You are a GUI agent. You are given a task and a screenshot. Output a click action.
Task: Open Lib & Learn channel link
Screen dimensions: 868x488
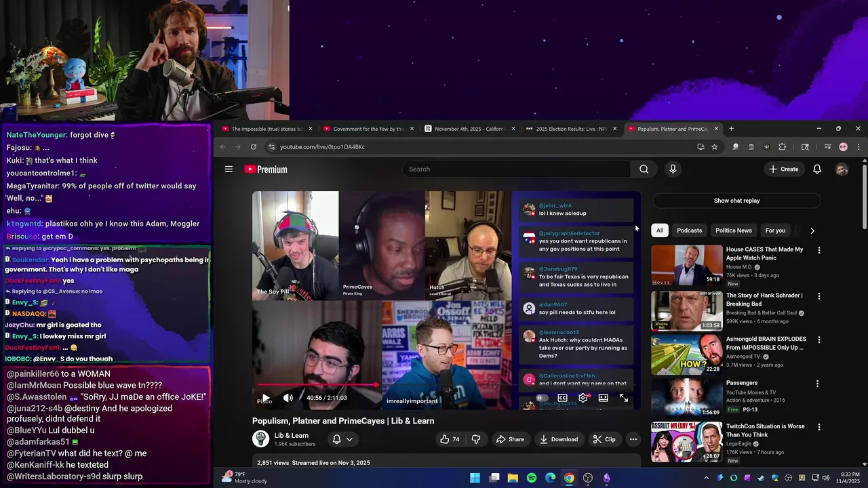coord(291,436)
